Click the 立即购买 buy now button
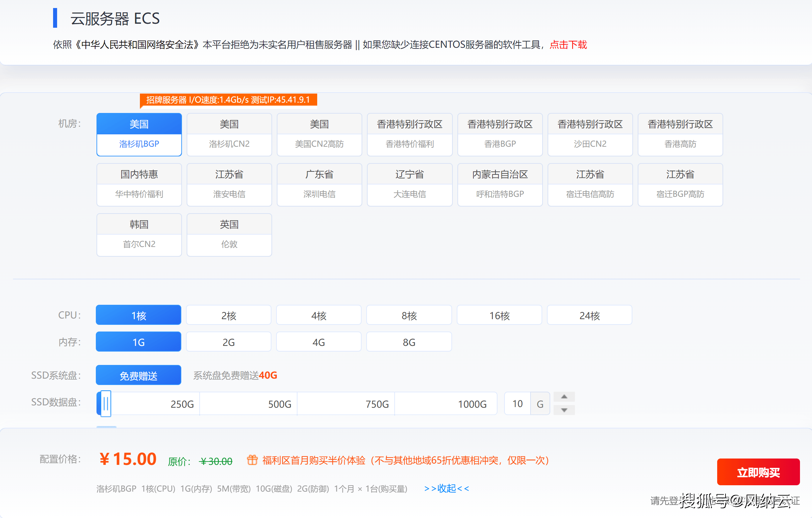Viewport: 812px width, 518px height. pos(758,472)
